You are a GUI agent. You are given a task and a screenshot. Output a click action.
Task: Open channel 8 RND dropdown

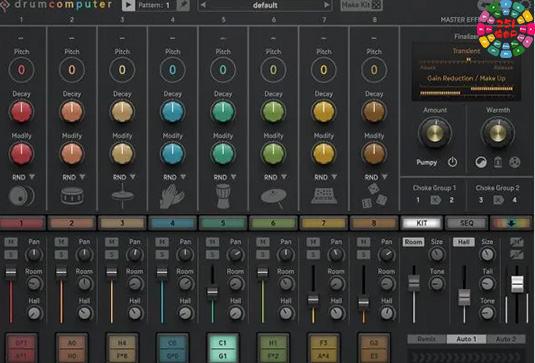pyautogui.click(x=376, y=177)
